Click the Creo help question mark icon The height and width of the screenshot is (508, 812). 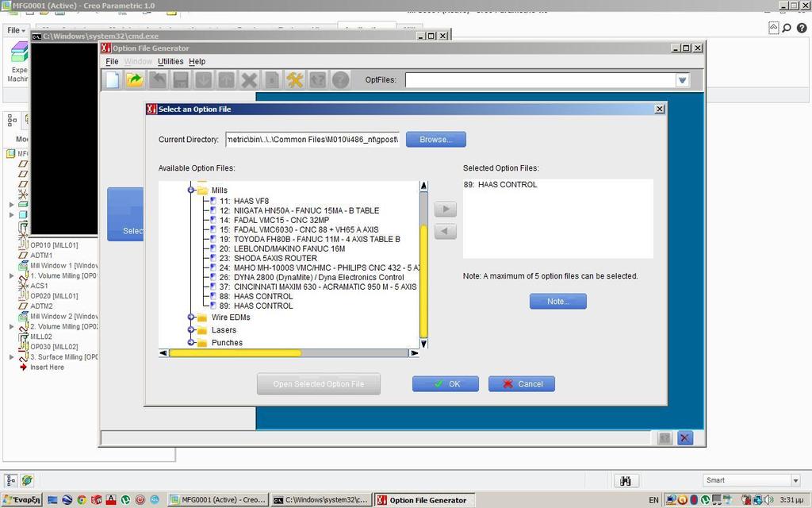802,28
